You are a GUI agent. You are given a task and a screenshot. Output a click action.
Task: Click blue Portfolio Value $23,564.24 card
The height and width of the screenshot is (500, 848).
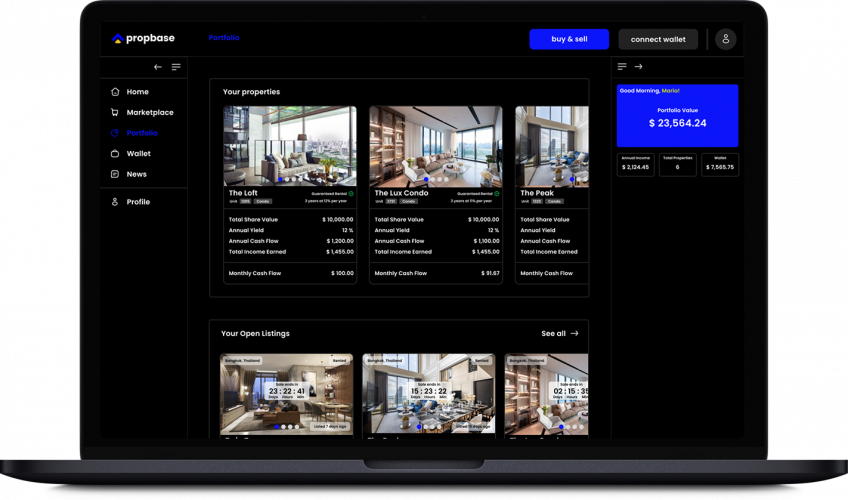click(677, 116)
